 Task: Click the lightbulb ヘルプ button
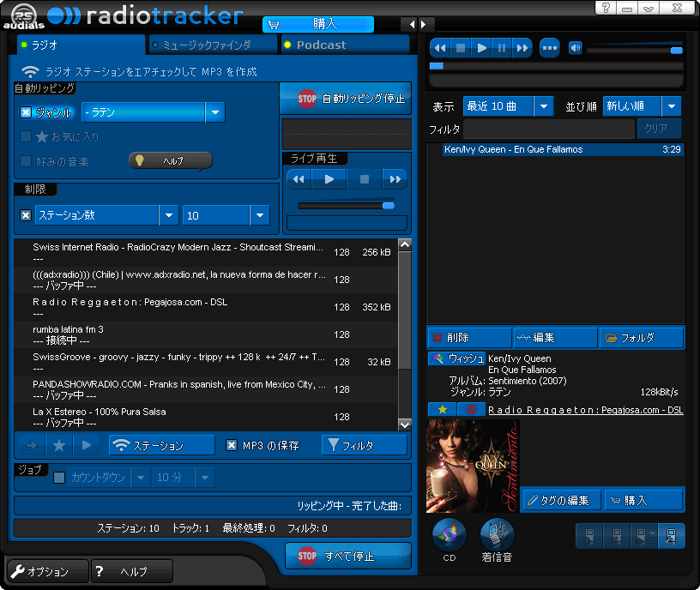(x=170, y=160)
